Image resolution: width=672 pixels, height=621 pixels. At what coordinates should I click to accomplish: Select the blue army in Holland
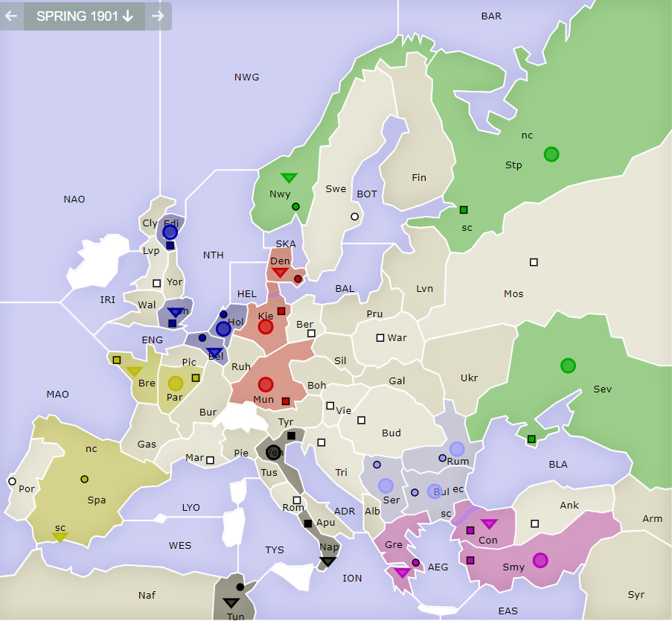point(223,329)
